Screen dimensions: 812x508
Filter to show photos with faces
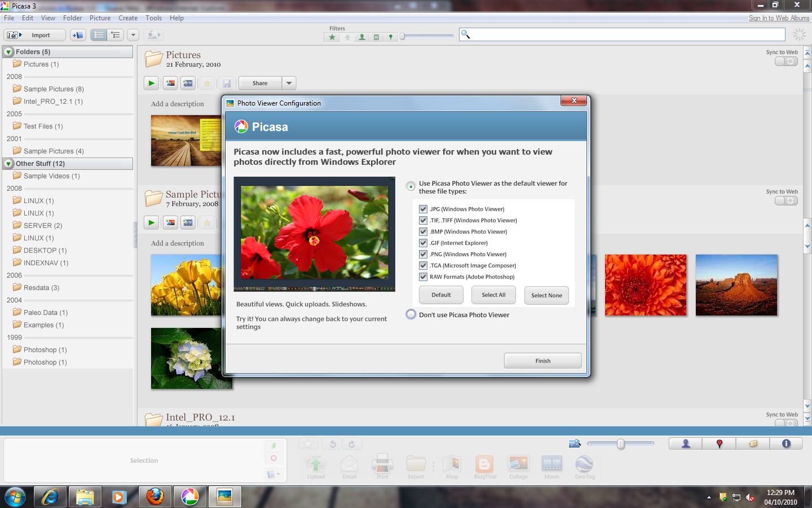pyautogui.click(x=362, y=37)
